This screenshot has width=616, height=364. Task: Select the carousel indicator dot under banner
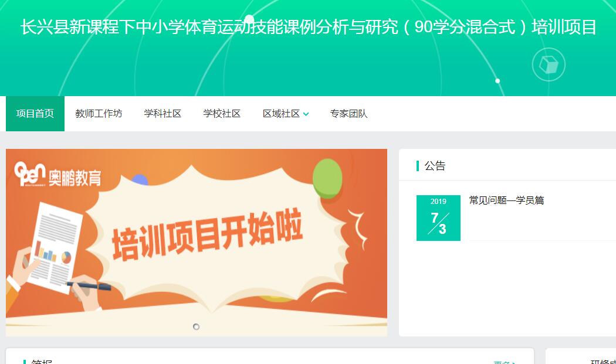[x=197, y=326]
